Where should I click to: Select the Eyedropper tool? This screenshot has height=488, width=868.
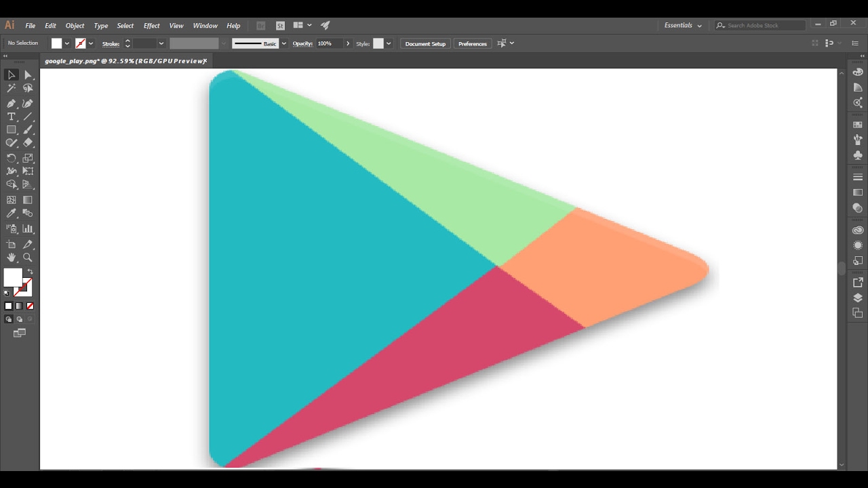[12, 213]
